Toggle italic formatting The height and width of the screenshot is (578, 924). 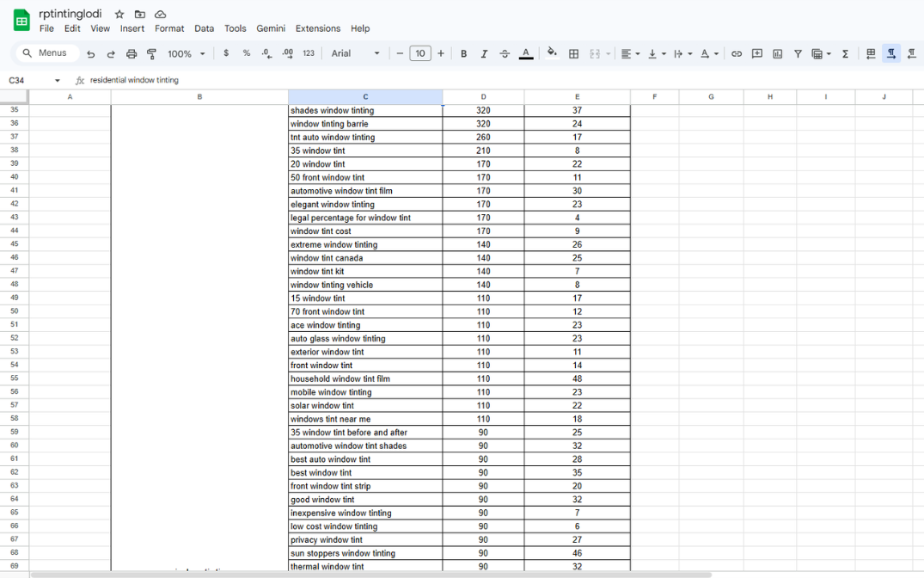pyautogui.click(x=484, y=53)
